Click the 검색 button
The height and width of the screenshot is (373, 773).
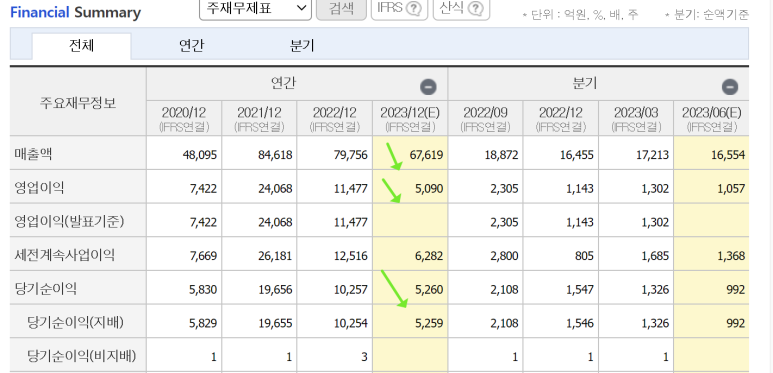click(341, 8)
